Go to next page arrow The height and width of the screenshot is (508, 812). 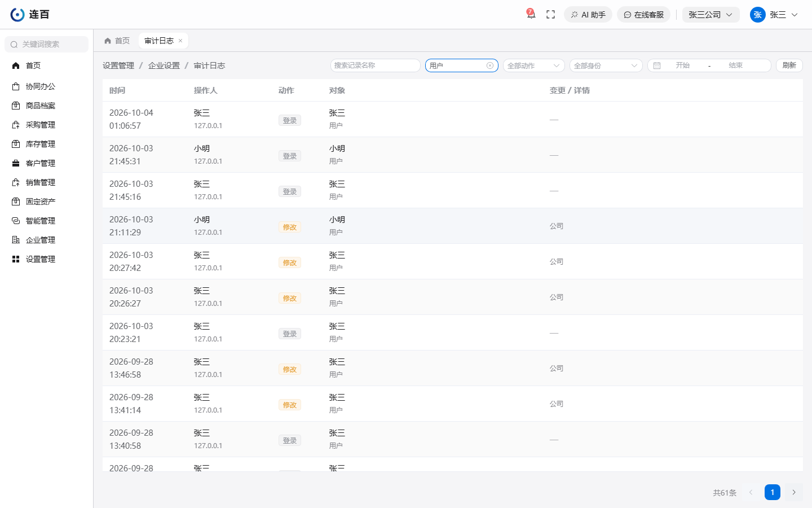pyautogui.click(x=794, y=492)
